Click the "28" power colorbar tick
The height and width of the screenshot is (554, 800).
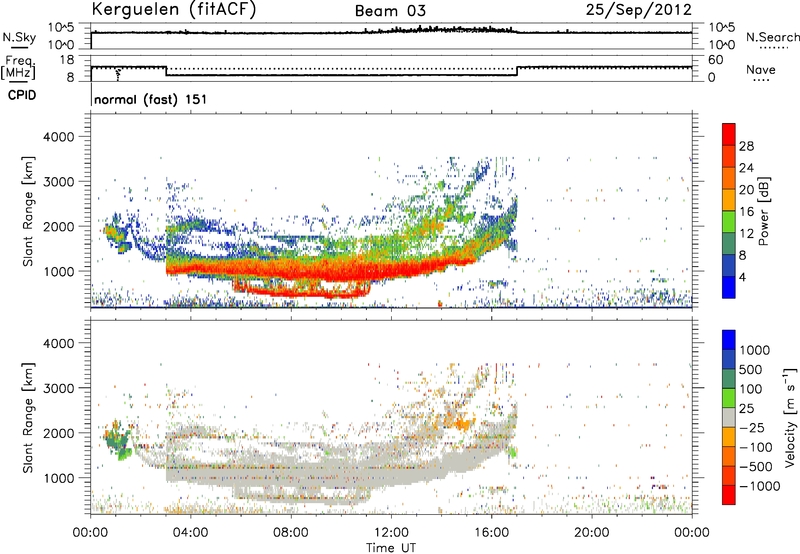(746, 146)
